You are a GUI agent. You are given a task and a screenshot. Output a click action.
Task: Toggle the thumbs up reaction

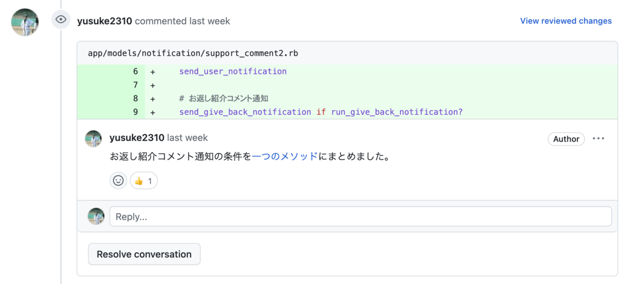(143, 181)
